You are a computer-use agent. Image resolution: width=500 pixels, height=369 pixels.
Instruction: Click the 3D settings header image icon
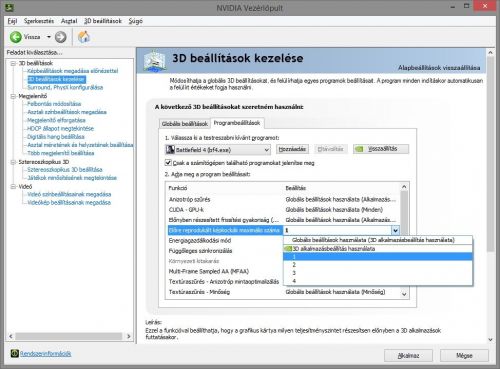(155, 61)
